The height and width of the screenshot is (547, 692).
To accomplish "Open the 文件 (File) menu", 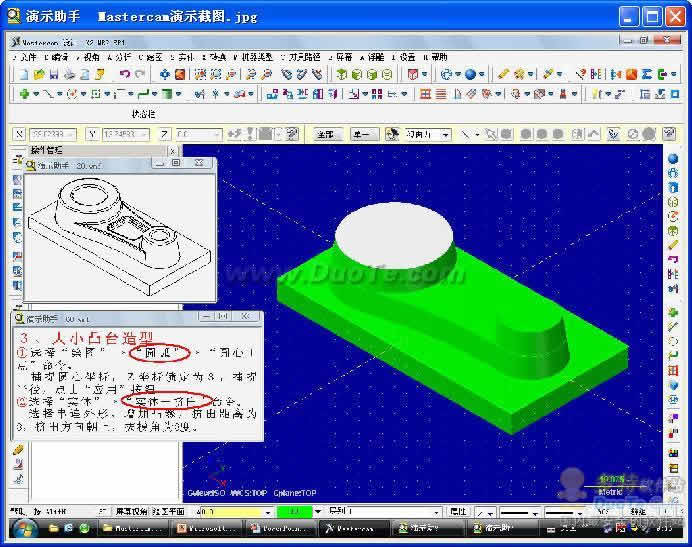I will point(25,57).
